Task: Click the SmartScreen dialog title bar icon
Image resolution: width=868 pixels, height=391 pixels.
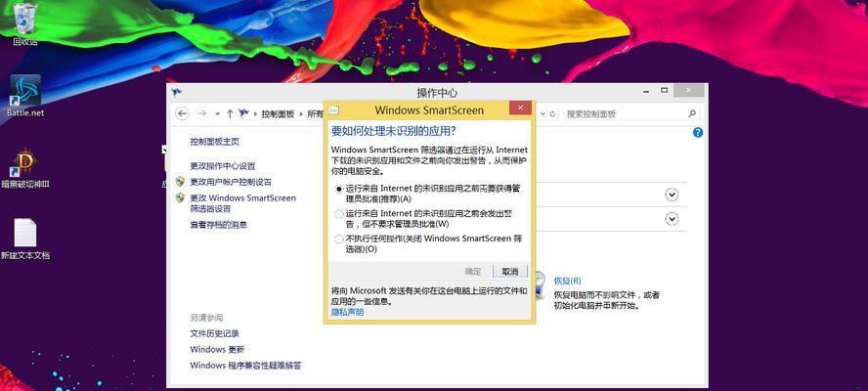Action: pyautogui.click(x=333, y=110)
